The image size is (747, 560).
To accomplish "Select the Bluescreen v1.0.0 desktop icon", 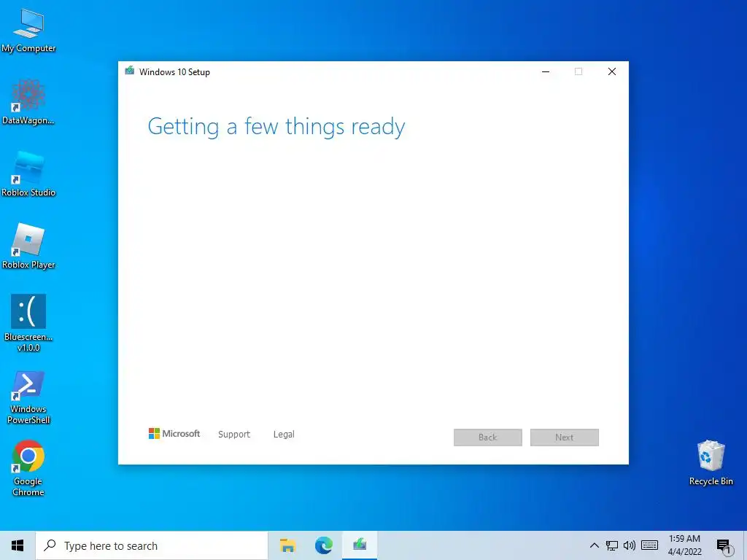I will 28,323.
